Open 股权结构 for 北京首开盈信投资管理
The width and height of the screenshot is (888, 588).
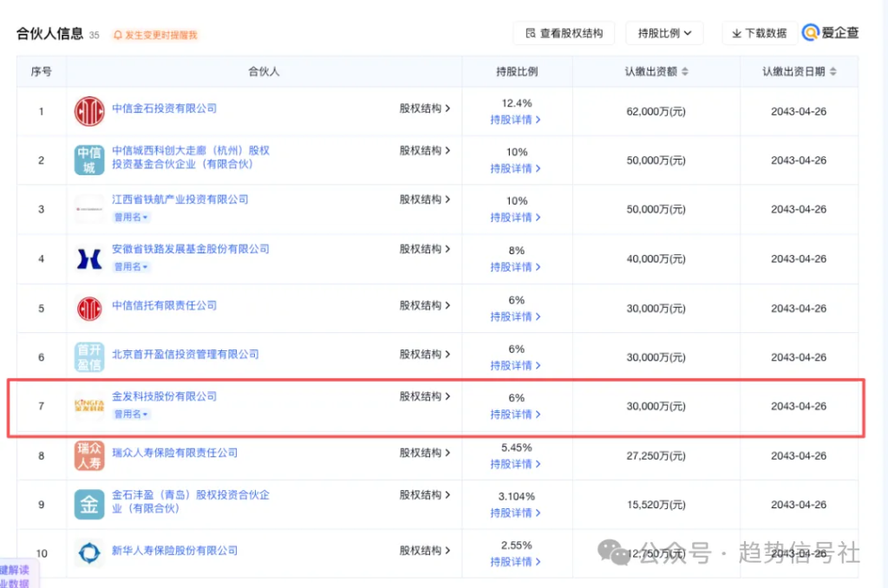425,354
